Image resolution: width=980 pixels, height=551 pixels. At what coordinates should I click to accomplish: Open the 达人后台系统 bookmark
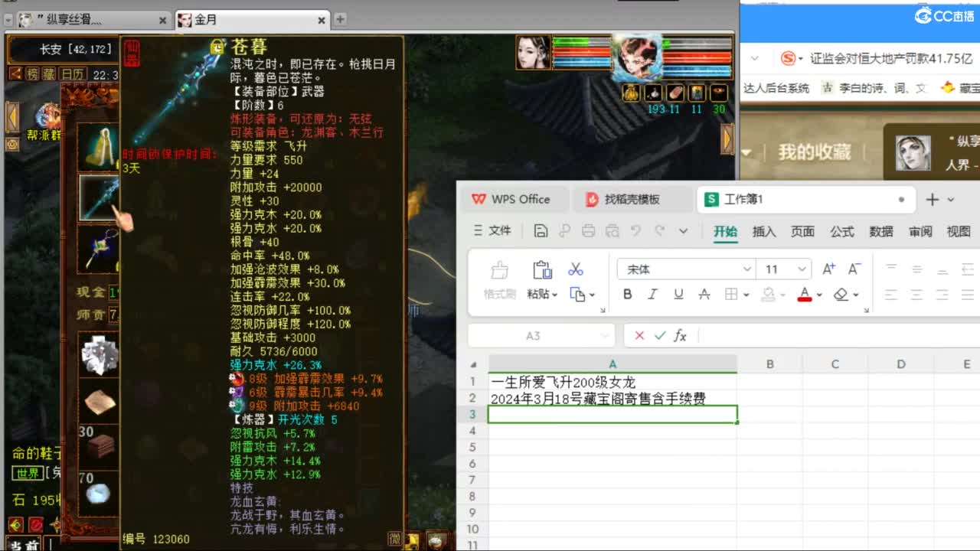[776, 88]
